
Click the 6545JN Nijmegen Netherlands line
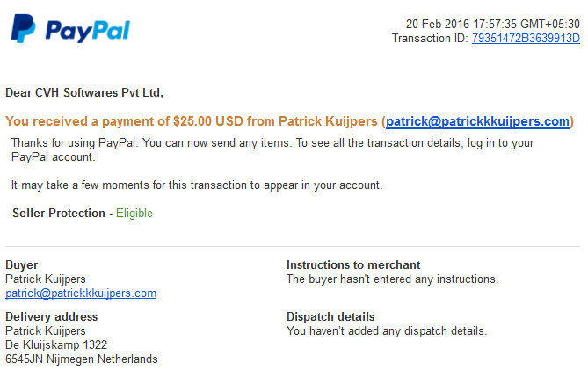click(x=82, y=359)
